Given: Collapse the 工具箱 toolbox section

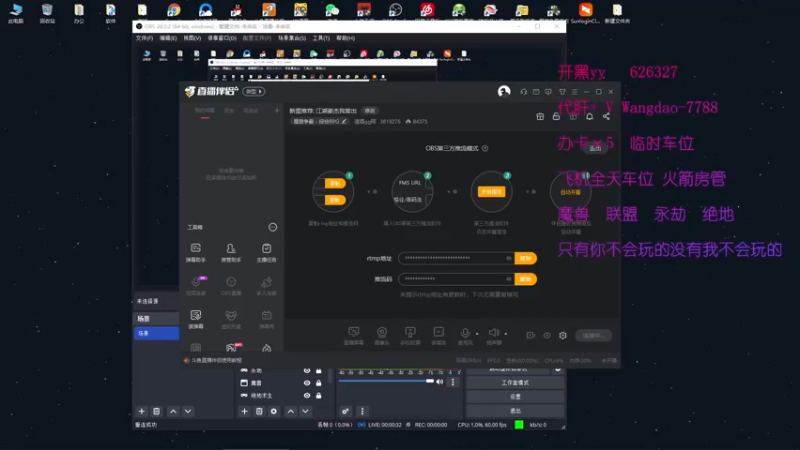Looking at the screenshot, I should tap(273, 227).
